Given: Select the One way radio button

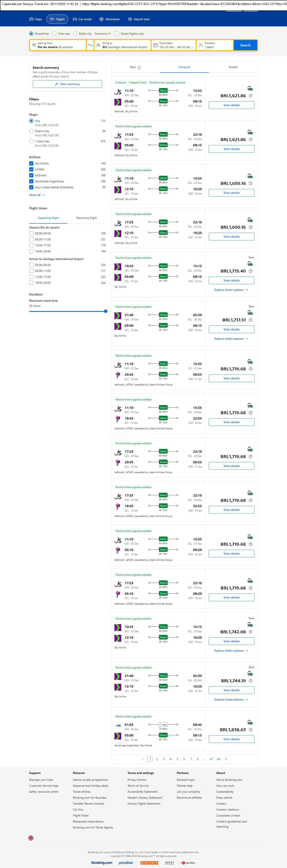Looking at the screenshot, I should point(54,34).
